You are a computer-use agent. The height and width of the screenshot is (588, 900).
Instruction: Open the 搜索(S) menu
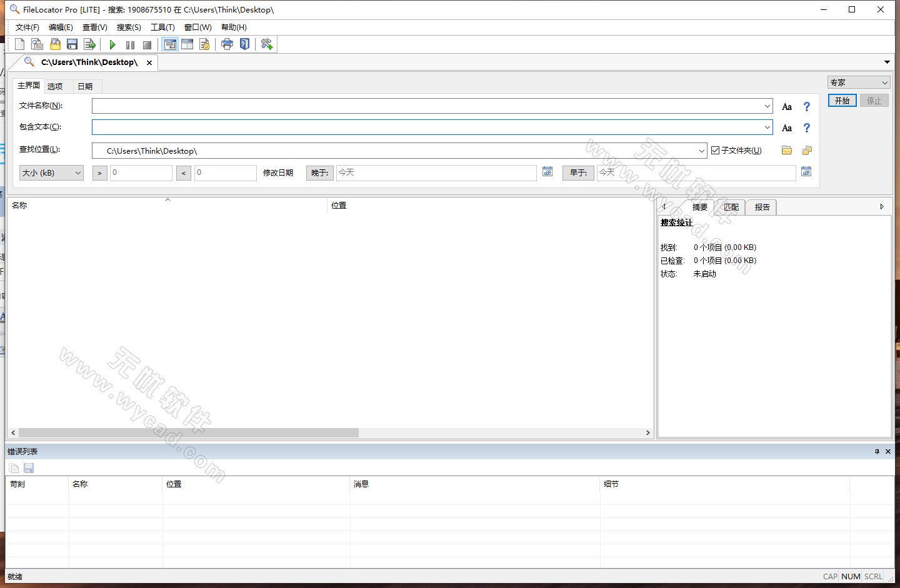pyautogui.click(x=129, y=27)
